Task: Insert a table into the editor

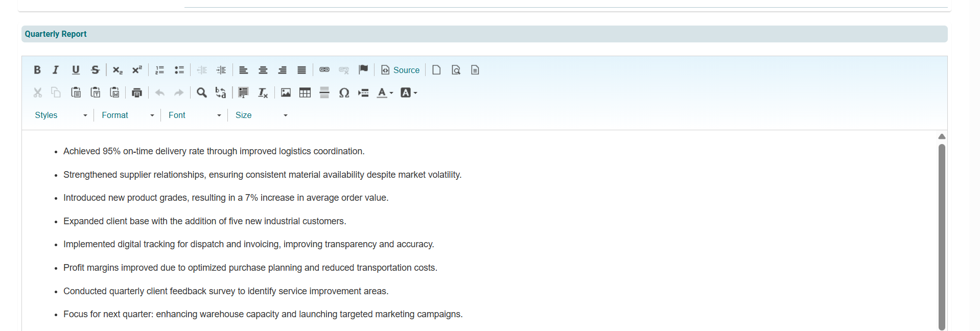Action: 305,92
